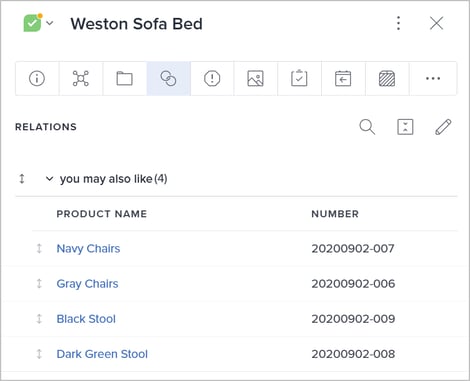
Task: Grab the reorder handle beside Gray Chairs
Action: (39, 284)
